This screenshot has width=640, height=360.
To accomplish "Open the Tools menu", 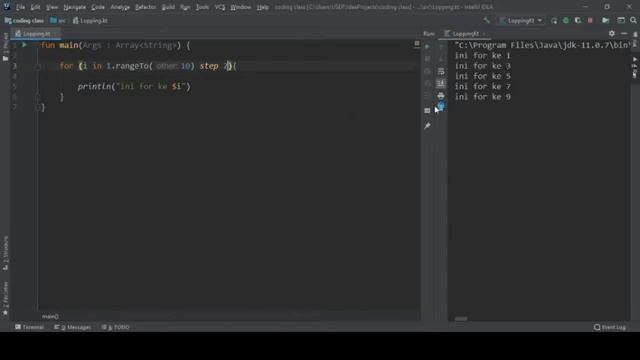I will coord(202,7).
